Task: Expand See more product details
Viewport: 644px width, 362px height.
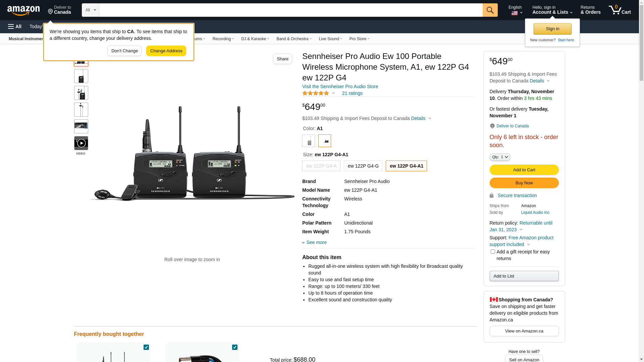Action: [316, 242]
